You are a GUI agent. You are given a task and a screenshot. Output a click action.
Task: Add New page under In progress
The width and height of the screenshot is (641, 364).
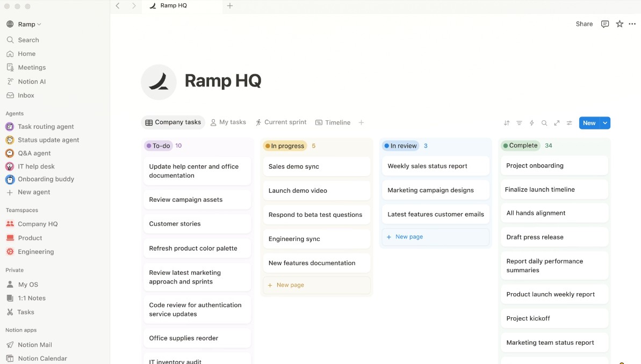click(x=317, y=285)
